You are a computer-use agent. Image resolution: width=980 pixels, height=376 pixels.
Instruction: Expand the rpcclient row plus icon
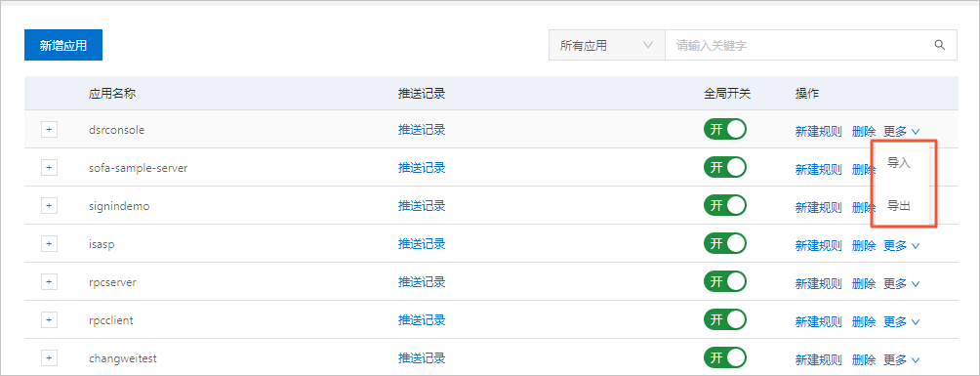[x=50, y=320]
